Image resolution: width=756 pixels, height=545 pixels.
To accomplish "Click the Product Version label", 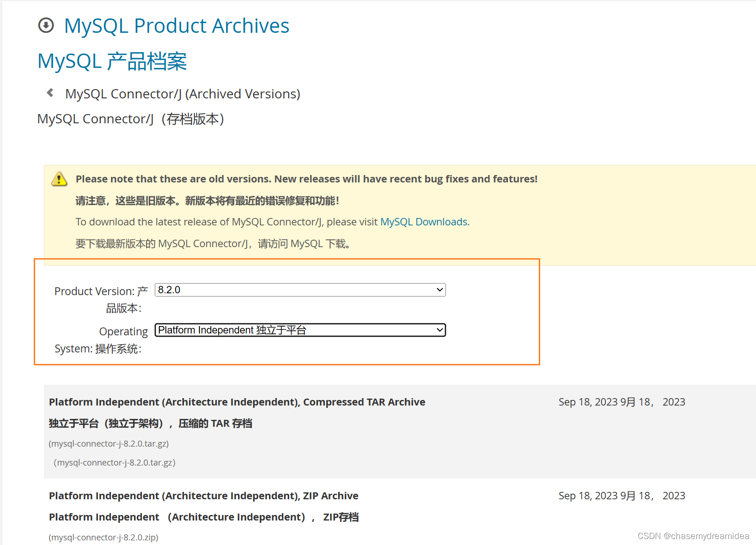I will (101, 299).
